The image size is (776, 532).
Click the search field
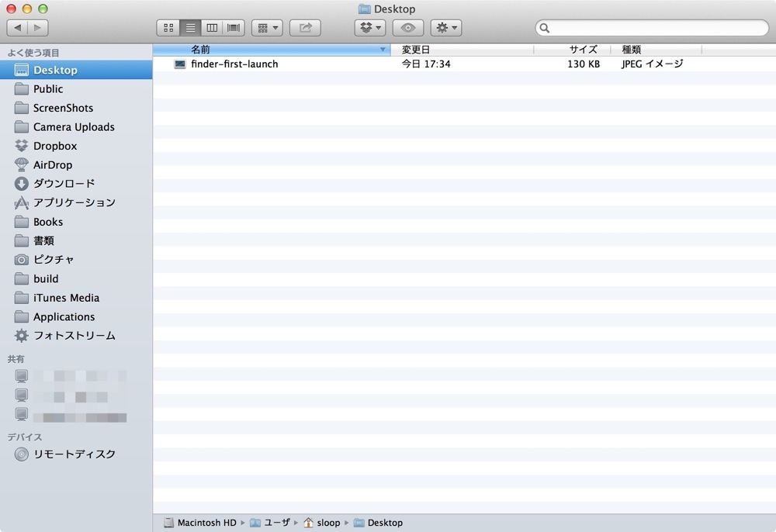point(652,28)
